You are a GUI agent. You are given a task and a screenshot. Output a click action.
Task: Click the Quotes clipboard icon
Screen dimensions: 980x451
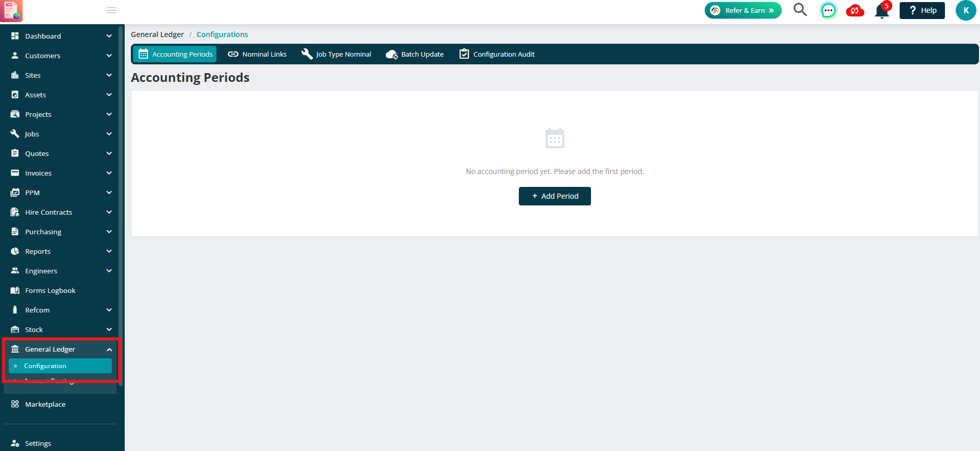tap(15, 153)
